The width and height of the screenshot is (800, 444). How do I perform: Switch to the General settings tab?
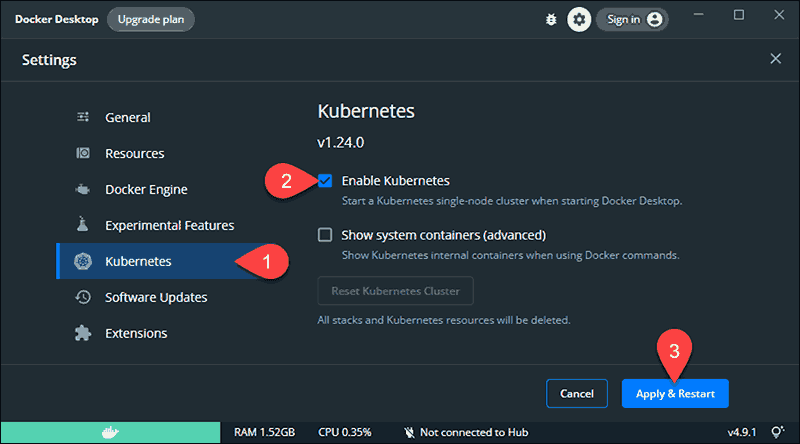(x=128, y=118)
